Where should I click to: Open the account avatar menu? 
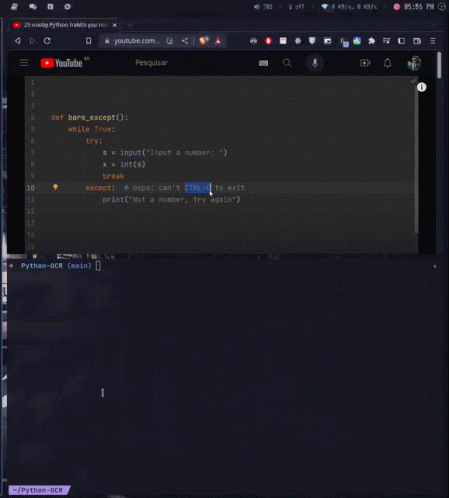414,63
